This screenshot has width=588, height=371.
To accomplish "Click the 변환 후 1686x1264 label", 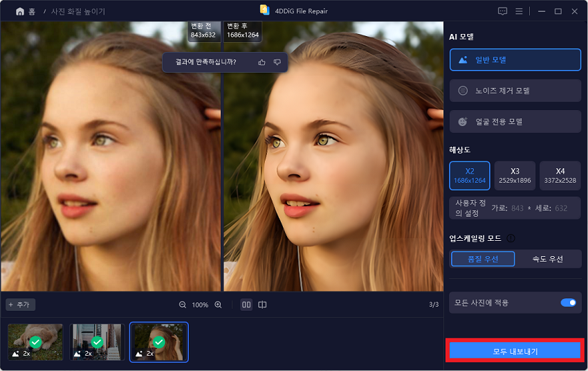I will tap(243, 30).
